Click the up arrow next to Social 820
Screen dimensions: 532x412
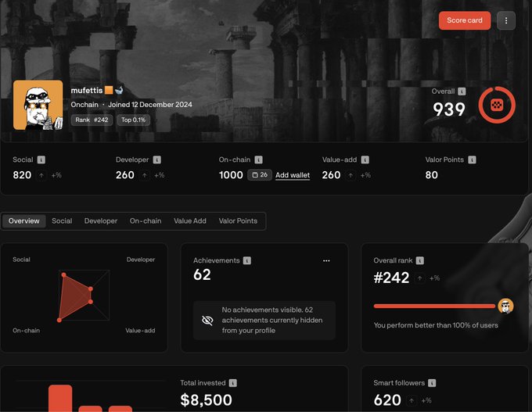[x=41, y=175]
